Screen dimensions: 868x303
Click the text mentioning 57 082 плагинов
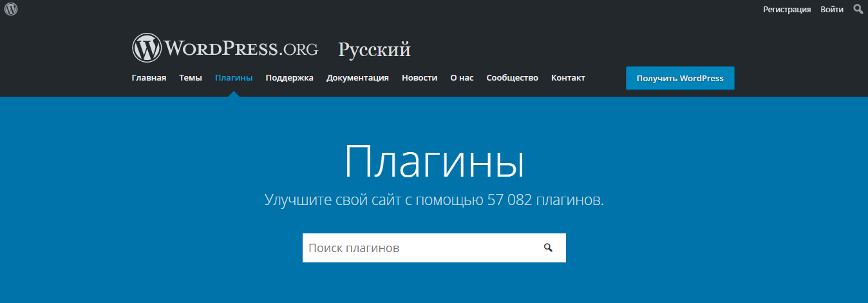coord(434,200)
